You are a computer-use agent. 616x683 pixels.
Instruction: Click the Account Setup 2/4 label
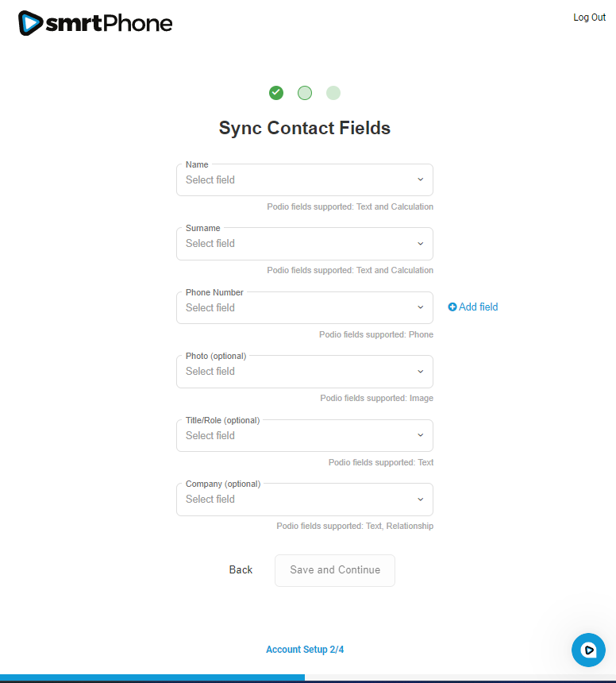[305, 650]
